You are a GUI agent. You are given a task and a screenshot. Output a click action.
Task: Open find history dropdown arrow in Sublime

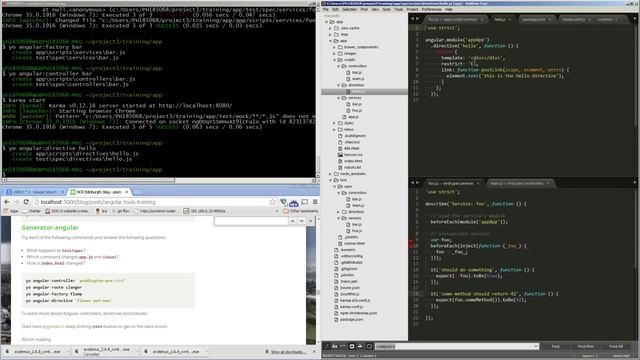[x=536, y=346]
